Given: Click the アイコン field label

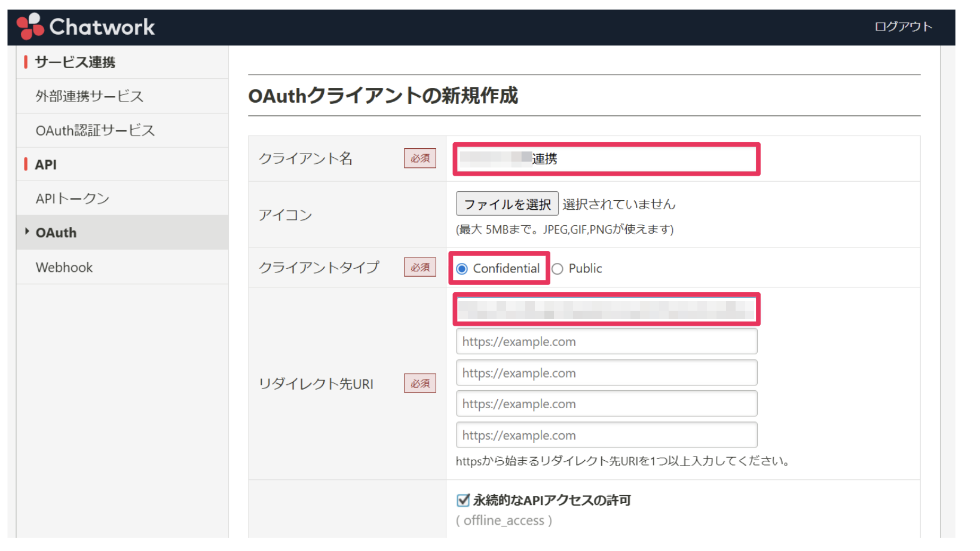Looking at the screenshot, I should click(x=285, y=215).
